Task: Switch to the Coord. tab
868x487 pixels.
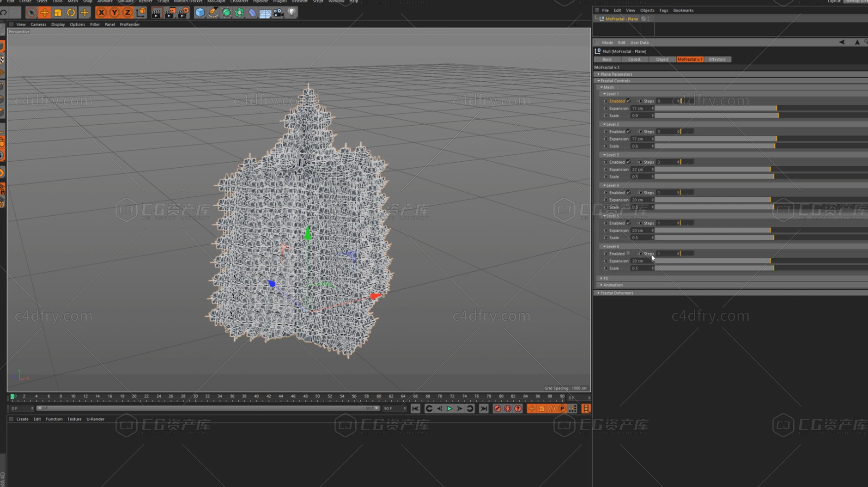Action: pos(634,59)
